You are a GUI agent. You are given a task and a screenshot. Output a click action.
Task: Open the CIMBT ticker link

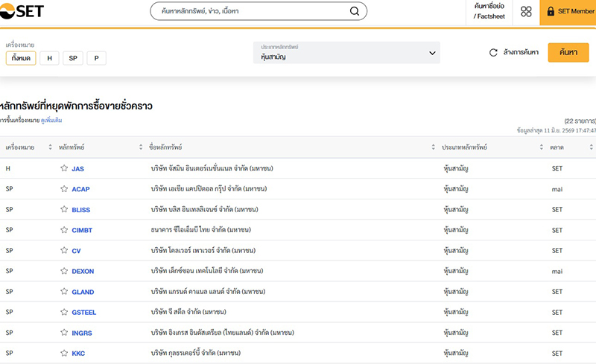point(82,230)
